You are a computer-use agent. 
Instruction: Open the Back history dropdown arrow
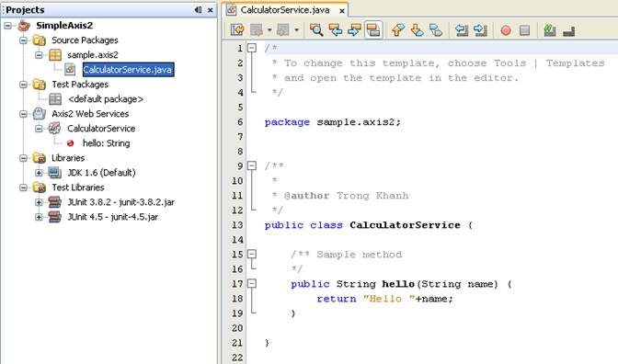point(269,30)
